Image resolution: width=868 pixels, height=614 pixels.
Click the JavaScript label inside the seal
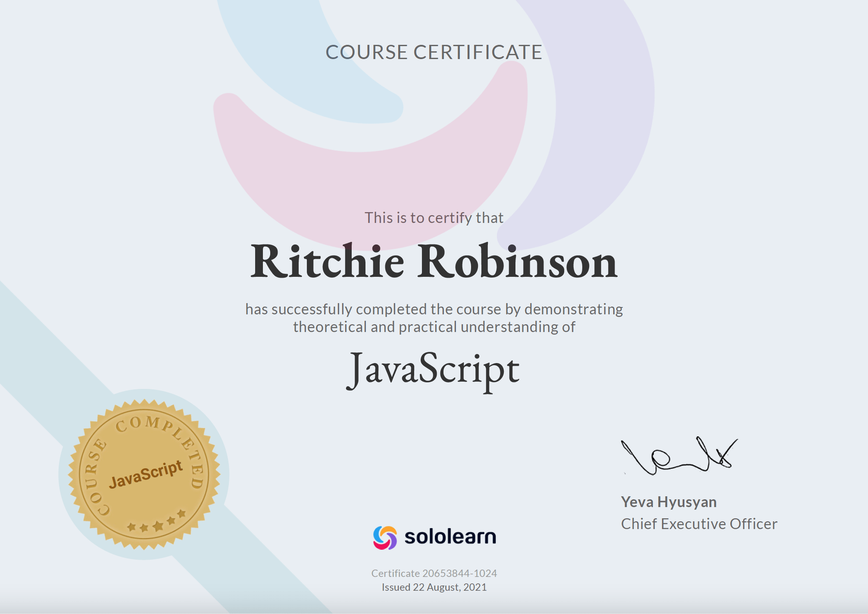[146, 474]
